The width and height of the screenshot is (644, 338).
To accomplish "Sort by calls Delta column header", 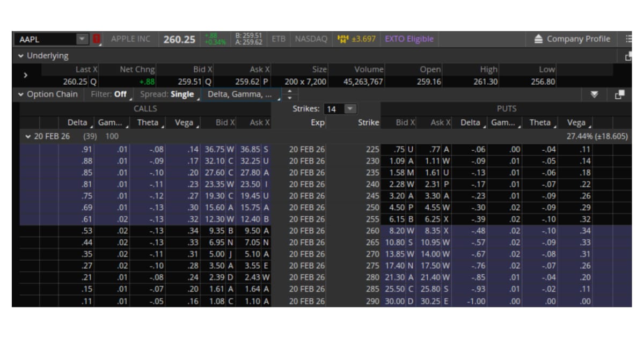I will point(77,122).
